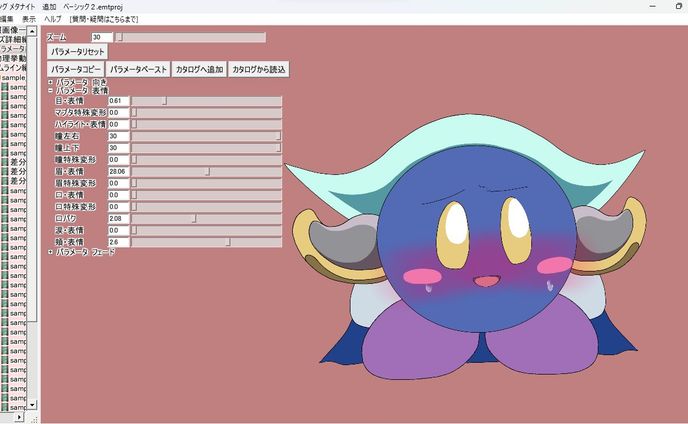
Task: Click the 瞳左右 value field
Action: pyautogui.click(x=118, y=136)
